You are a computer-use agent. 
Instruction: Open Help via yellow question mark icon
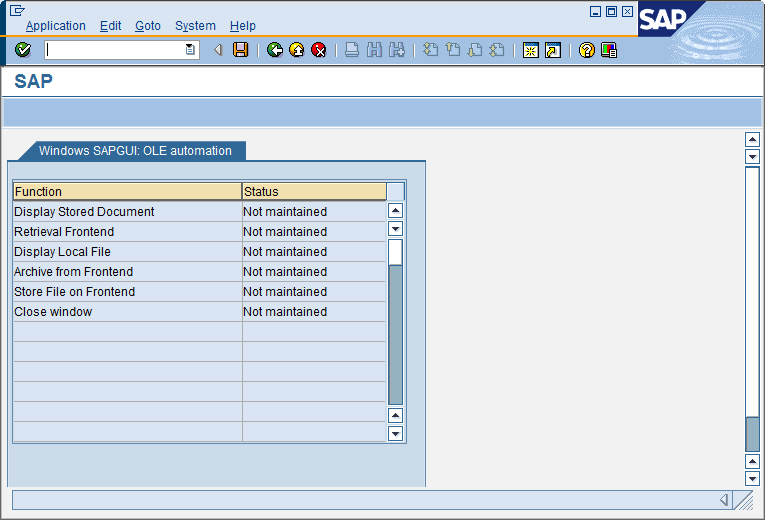pyautogui.click(x=587, y=50)
